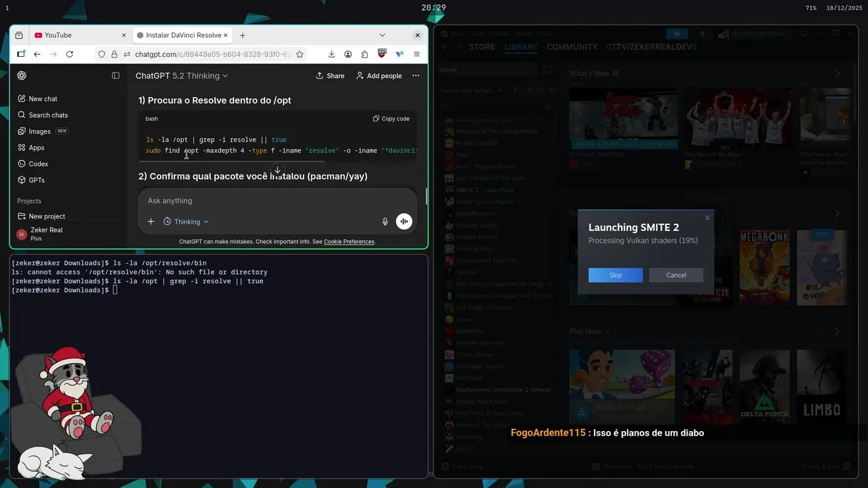Expand the Thinking mode dropdown
The width and height of the screenshot is (868, 488).
pyautogui.click(x=186, y=222)
